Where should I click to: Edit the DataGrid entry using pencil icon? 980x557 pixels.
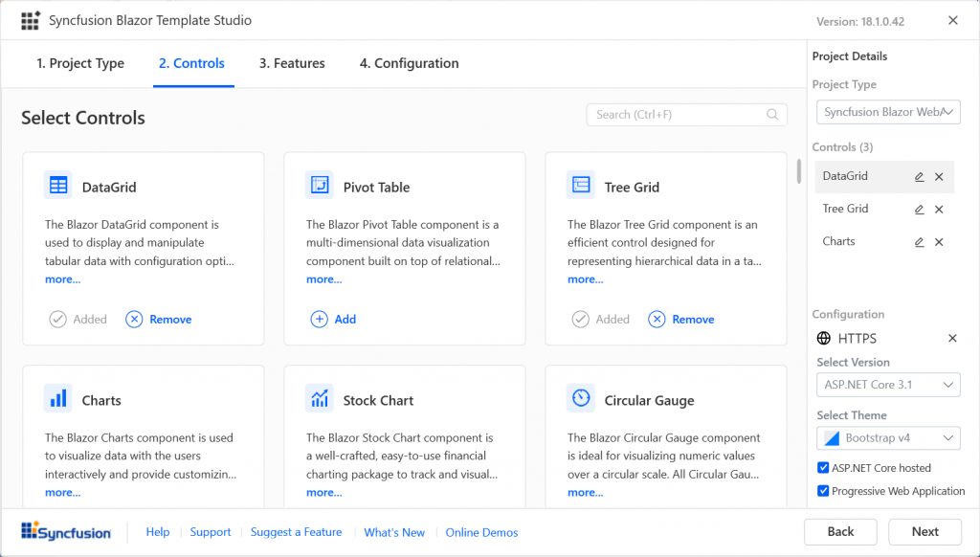point(919,176)
